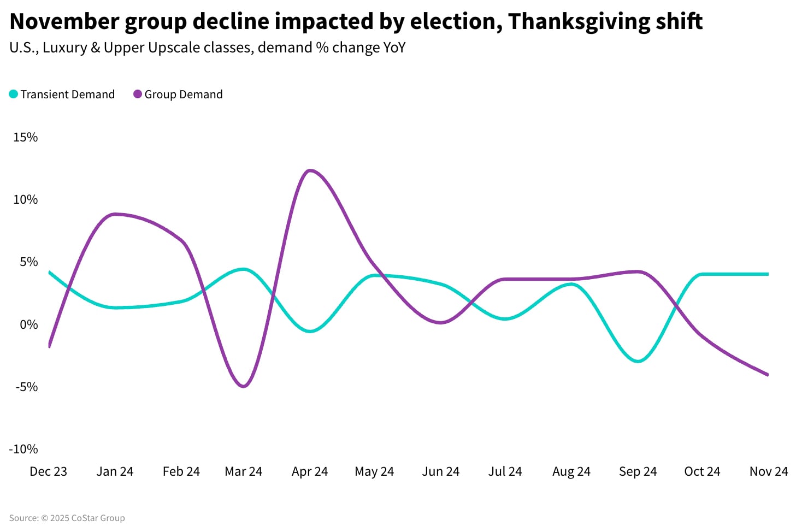Click the Group Demand line end at Nov 24
Viewport: 802px width, 532px height.
[x=767, y=374]
